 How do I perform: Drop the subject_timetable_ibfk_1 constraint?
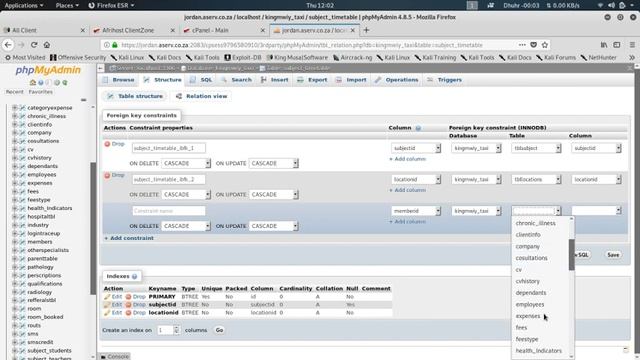[x=115, y=144]
